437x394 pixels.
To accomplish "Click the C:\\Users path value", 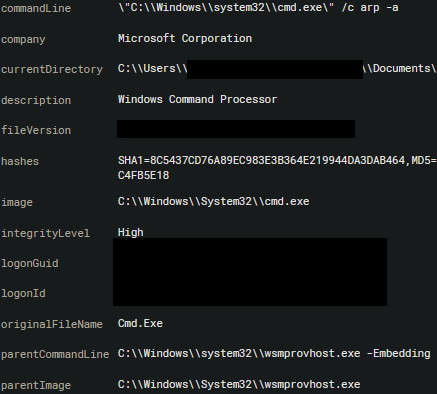I will click(x=277, y=69).
